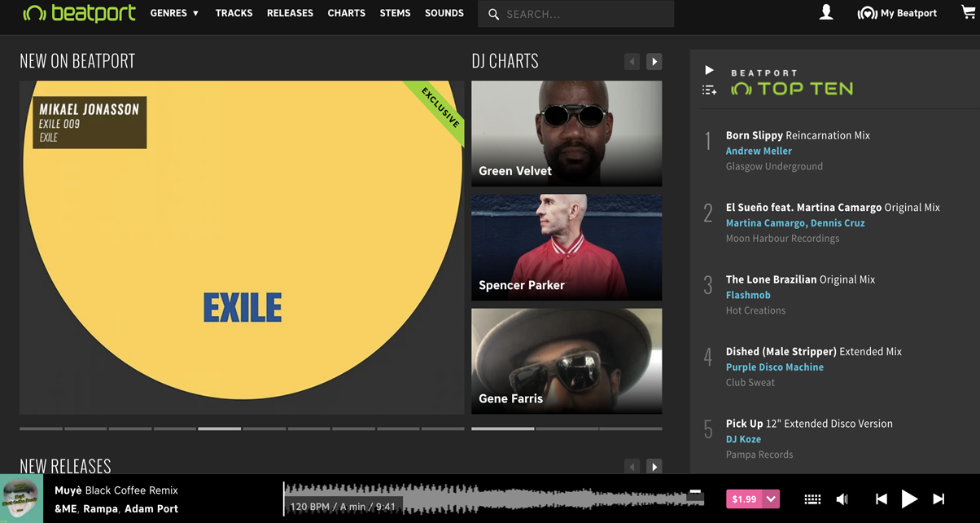The width and height of the screenshot is (980, 523).
Task: Seek within the player waveform
Action: (494, 499)
